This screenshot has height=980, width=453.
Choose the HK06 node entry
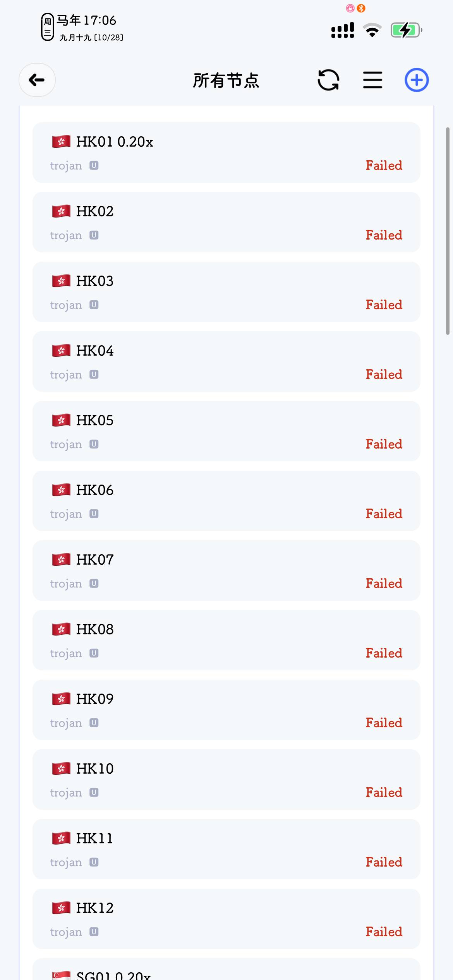click(x=226, y=501)
